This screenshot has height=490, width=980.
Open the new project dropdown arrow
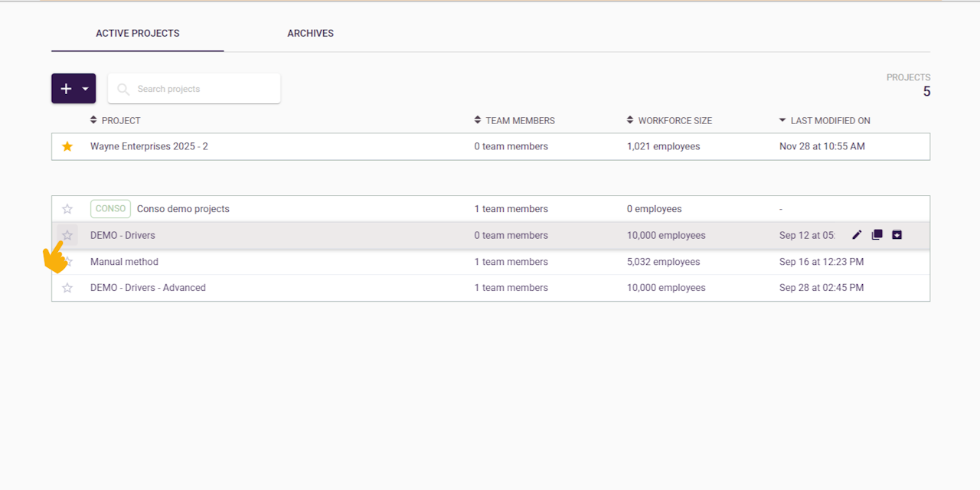[x=85, y=89]
